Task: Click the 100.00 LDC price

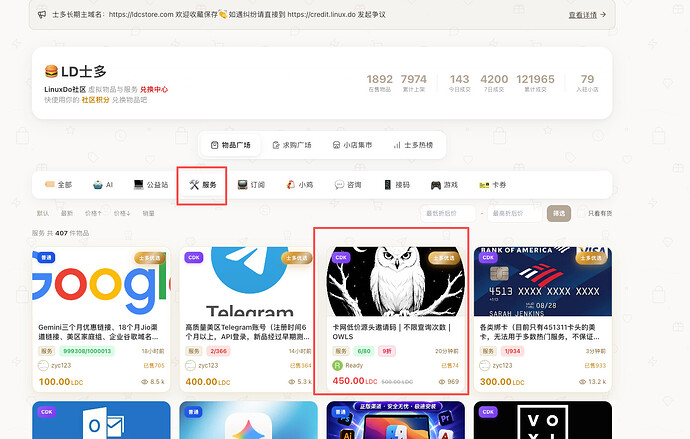Action: tap(61, 382)
